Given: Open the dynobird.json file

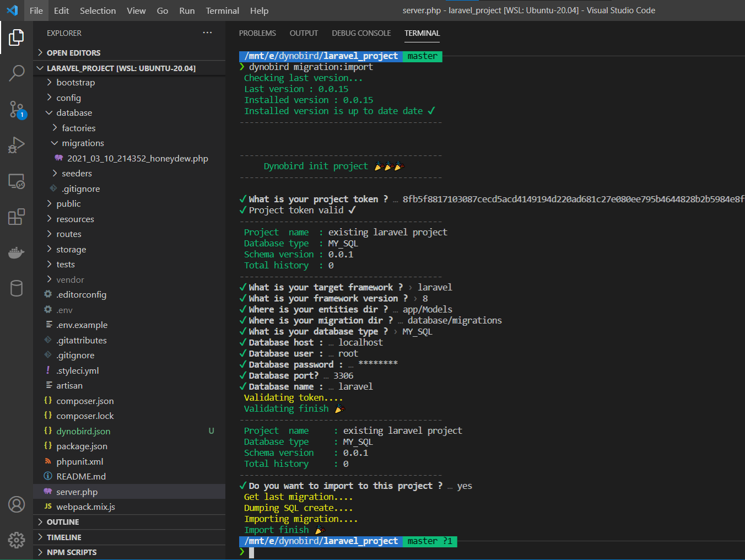Looking at the screenshot, I should coord(129,431).
